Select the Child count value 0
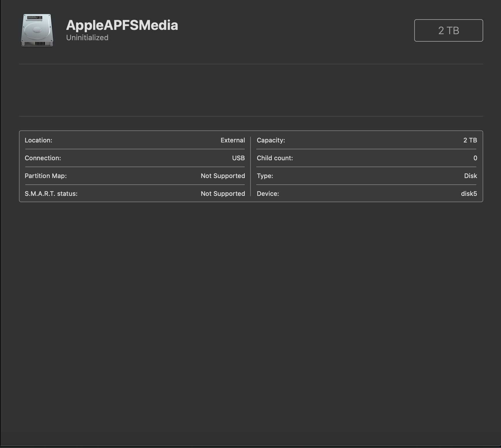Viewport: 501px width, 448px height. (475, 158)
